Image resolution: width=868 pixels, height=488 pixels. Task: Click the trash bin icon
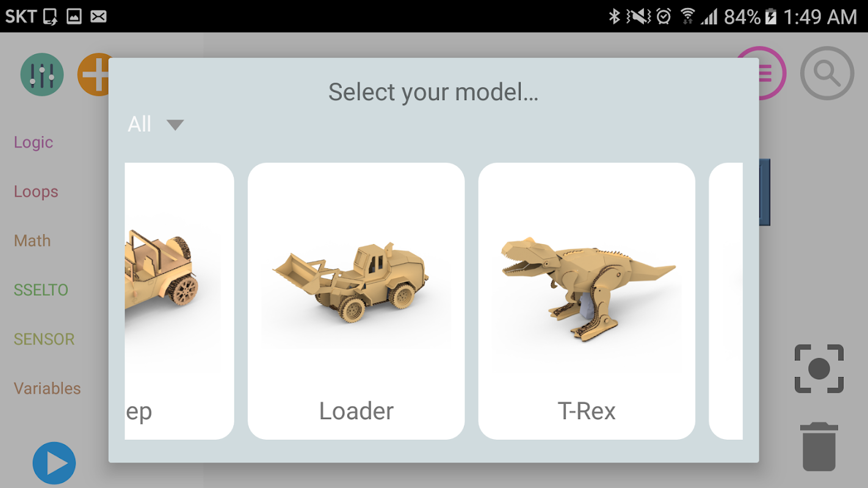click(819, 447)
